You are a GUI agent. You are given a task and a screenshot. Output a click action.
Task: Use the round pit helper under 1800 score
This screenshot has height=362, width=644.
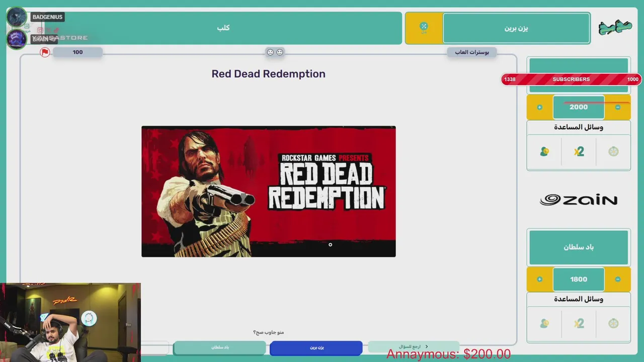[x=613, y=323]
